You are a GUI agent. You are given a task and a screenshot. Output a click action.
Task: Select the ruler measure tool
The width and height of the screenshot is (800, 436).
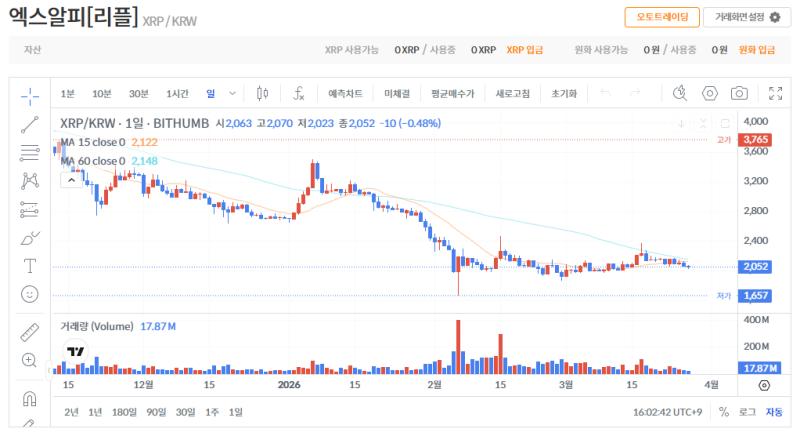[x=30, y=332]
